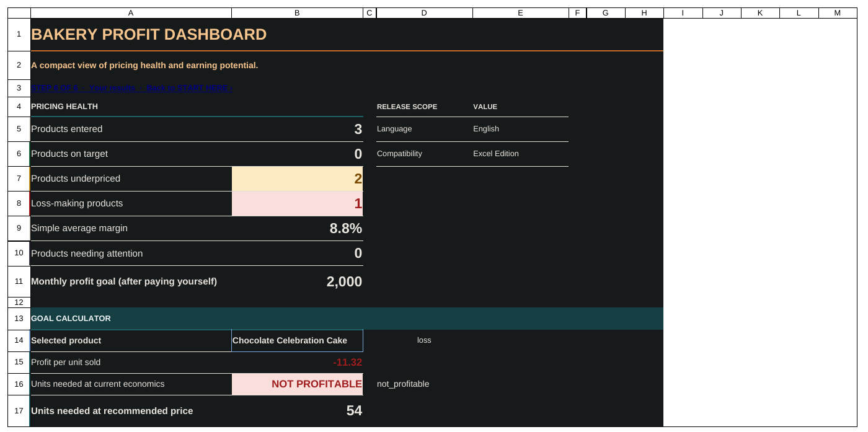Screen dimensions: 868x432
Task: Select column I header
Action: tap(683, 13)
